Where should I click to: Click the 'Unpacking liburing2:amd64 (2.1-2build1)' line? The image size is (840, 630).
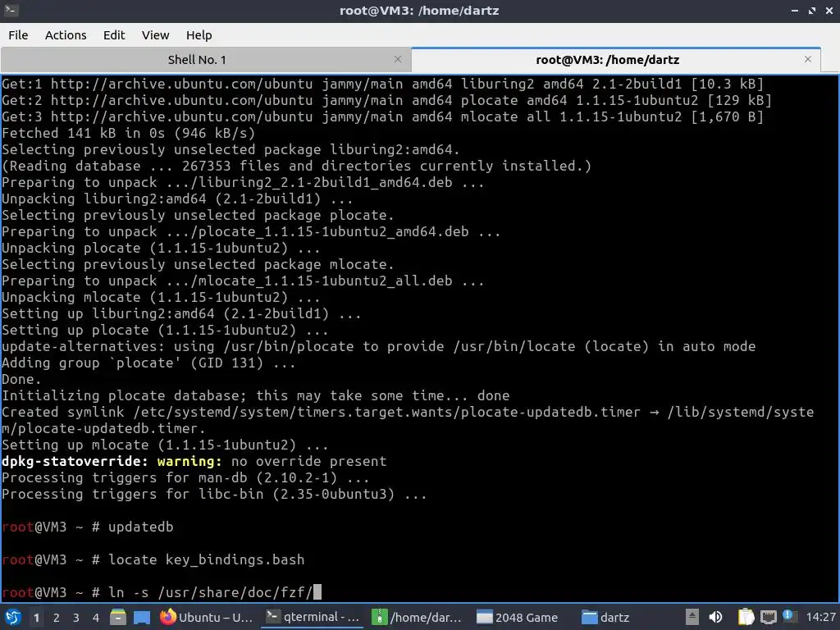(x=177, y=199)
